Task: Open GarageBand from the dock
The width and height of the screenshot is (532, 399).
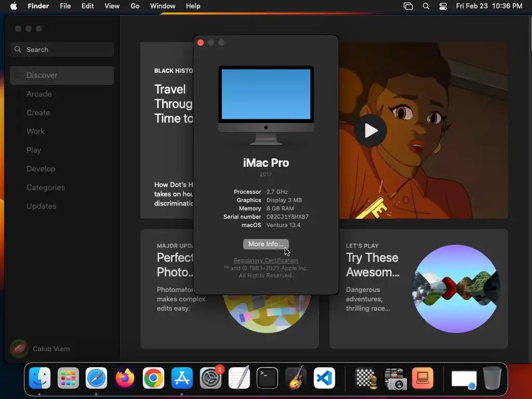Action: point(296,378)
